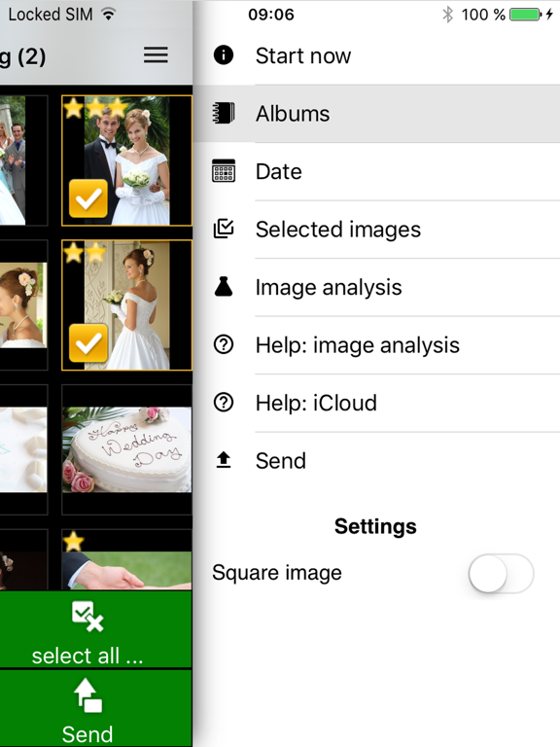Click the notebook icon beside Albums
The image size is (560, 747).
click(224, 113)
